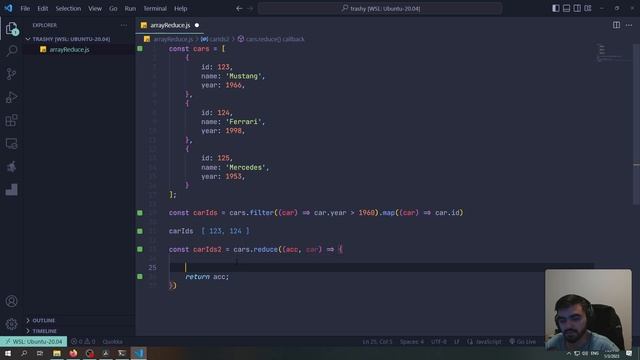Click the Quokka status bar item
This screenshot has width=640, height=360.
pos(113,341)
